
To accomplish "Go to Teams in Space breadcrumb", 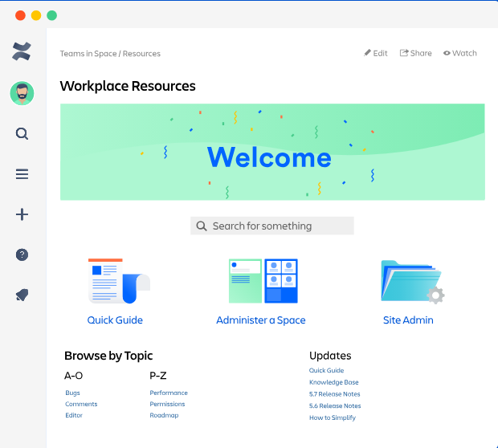I will pyautogui.click(x=88, y=54).
